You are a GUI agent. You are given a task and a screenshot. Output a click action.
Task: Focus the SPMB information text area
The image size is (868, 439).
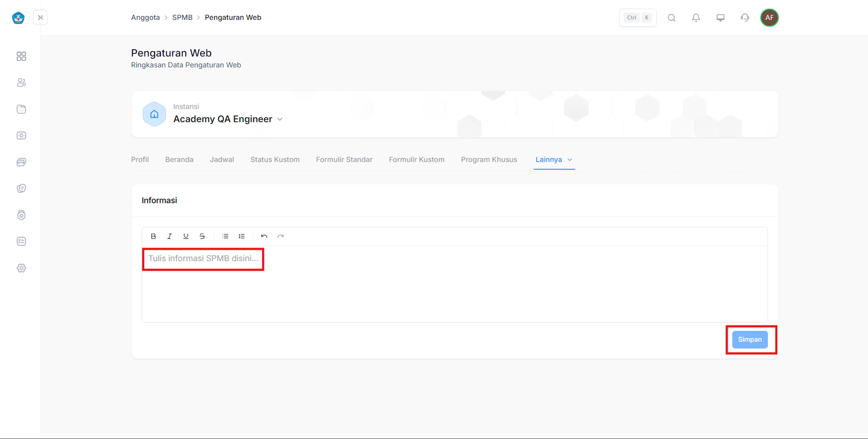[455, 284]
